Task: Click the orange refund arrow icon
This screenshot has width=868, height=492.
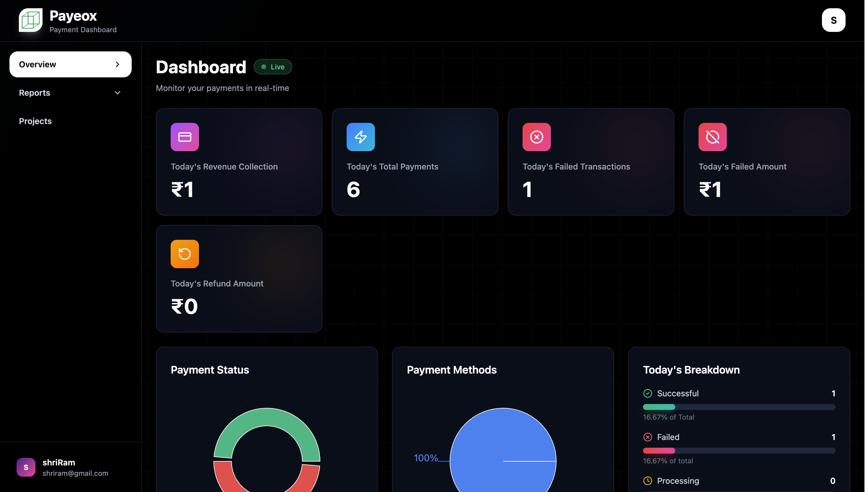Action: [x=185, y=254]
